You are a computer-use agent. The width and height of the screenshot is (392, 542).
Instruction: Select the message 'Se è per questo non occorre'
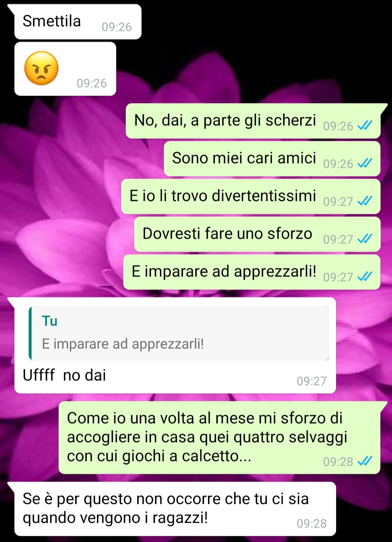tap(175, 509)
